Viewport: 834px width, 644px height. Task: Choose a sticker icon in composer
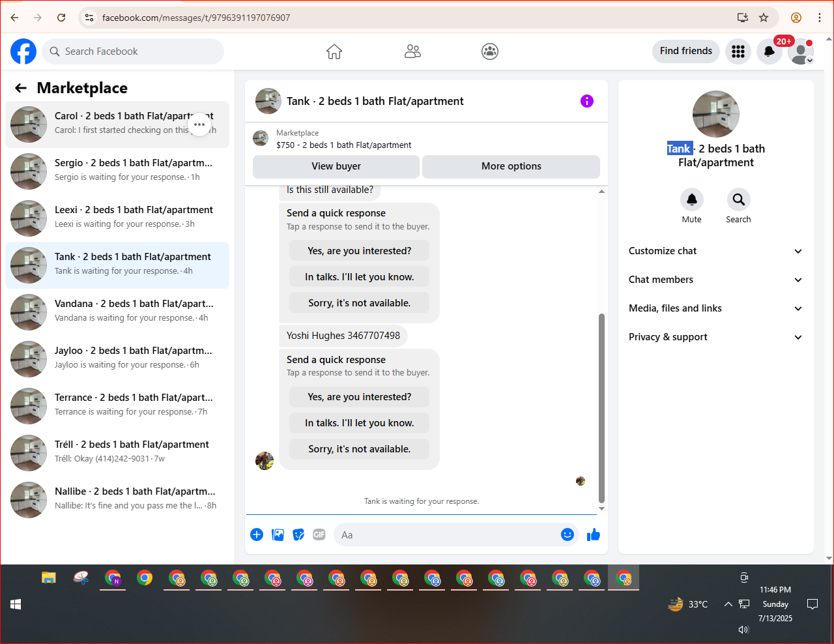click(x=298, y=534)
